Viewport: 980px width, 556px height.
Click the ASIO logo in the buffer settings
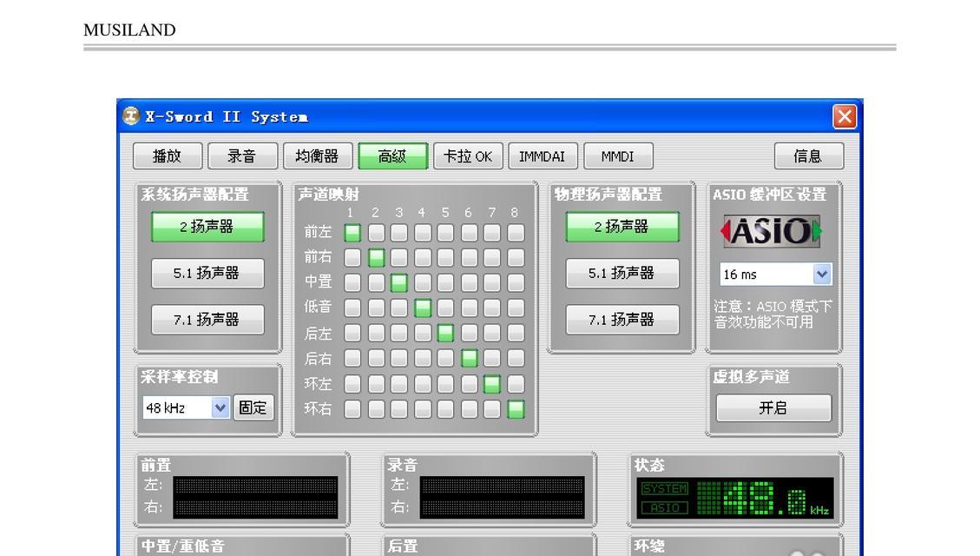[x=772, y=231]
